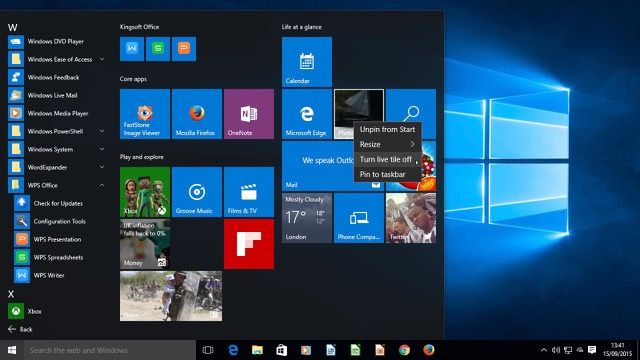Open the Twitter live tile
Viewport: 640px width, 360px height.
(x=411, y=218)
